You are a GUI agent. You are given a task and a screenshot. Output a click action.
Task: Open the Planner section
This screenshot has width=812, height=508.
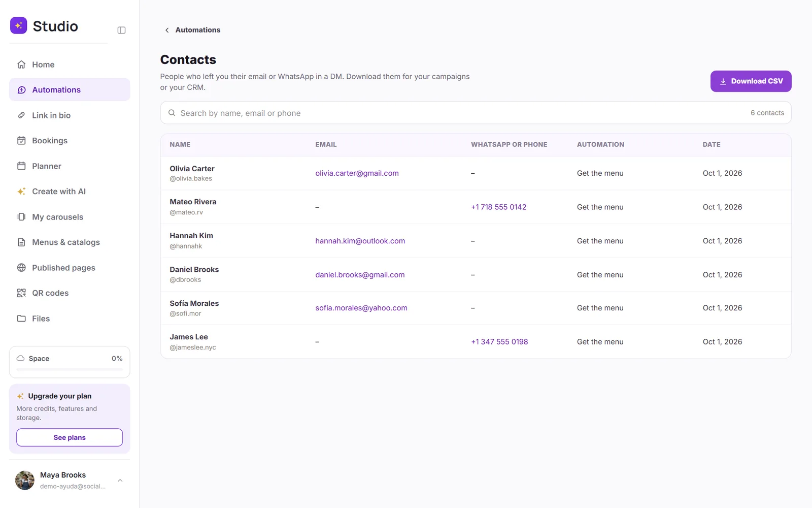(70, 166)
